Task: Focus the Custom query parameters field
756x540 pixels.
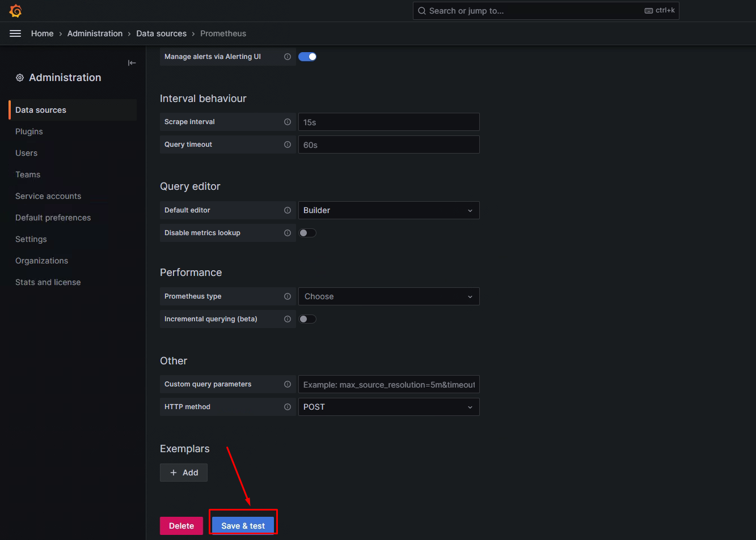Action: [x=389, y=384]
